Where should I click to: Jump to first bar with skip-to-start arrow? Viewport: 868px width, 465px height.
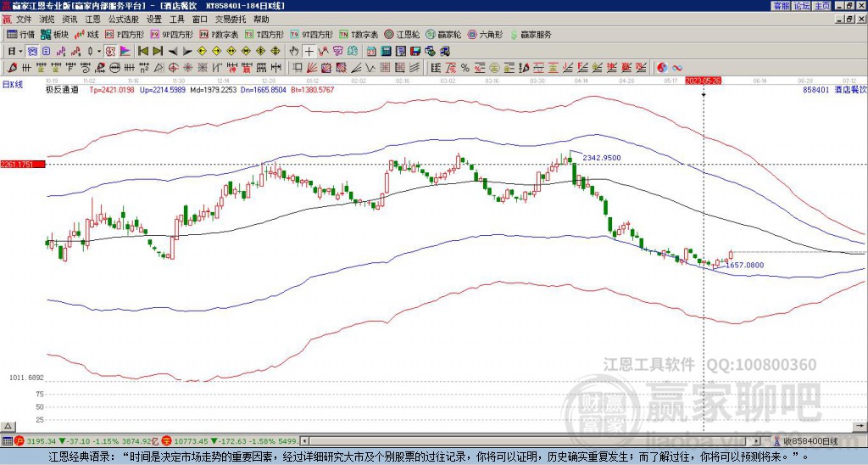(142, 51)
